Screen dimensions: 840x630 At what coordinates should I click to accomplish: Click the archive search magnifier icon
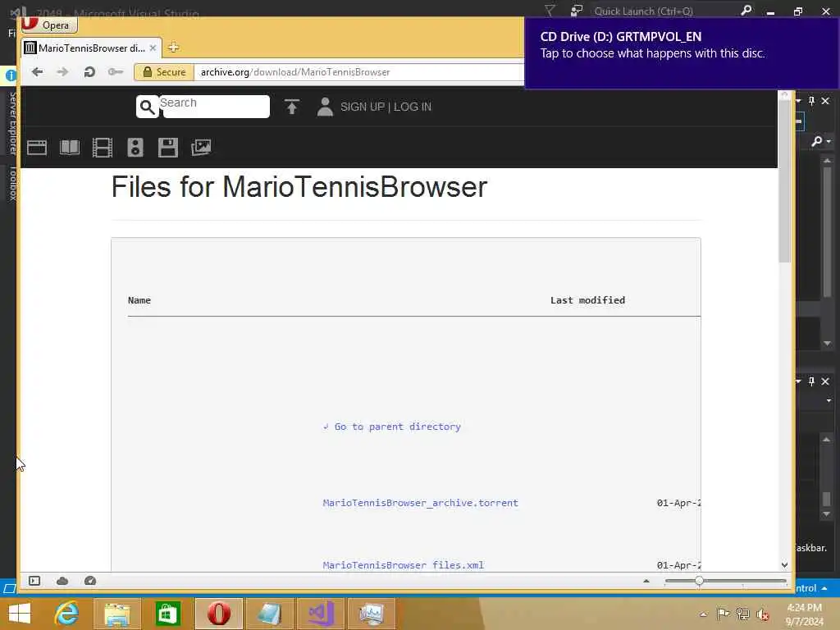pos(147,107)
